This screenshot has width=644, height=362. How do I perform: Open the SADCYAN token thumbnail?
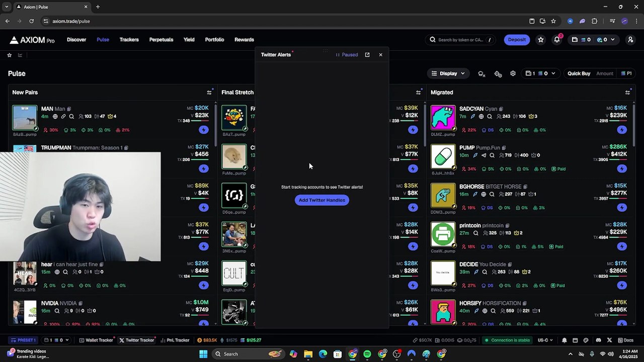[x=443, y=118]
